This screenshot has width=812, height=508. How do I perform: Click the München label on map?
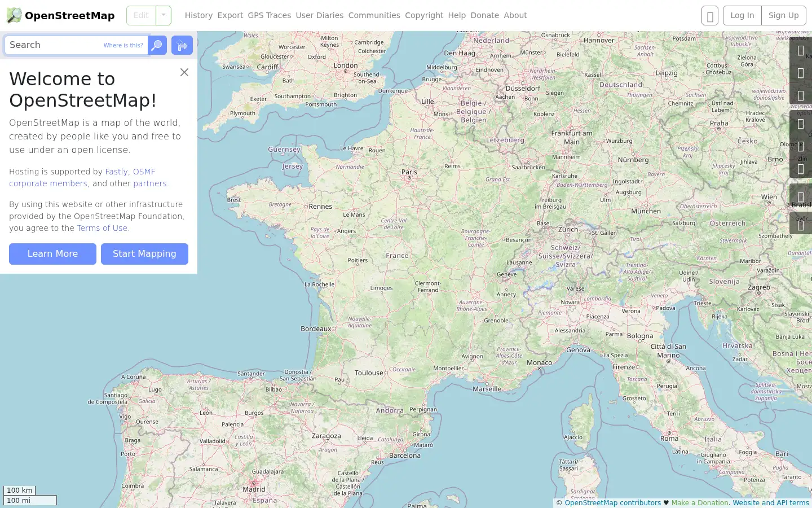646,211
